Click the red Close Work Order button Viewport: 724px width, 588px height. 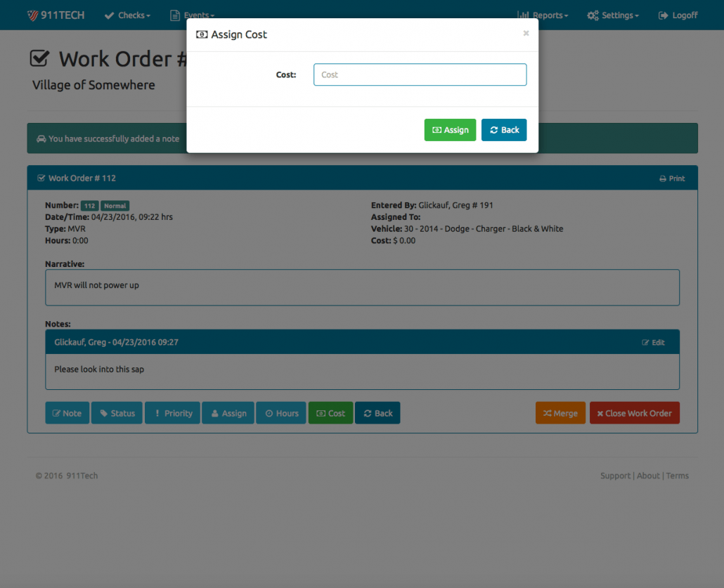634,413
